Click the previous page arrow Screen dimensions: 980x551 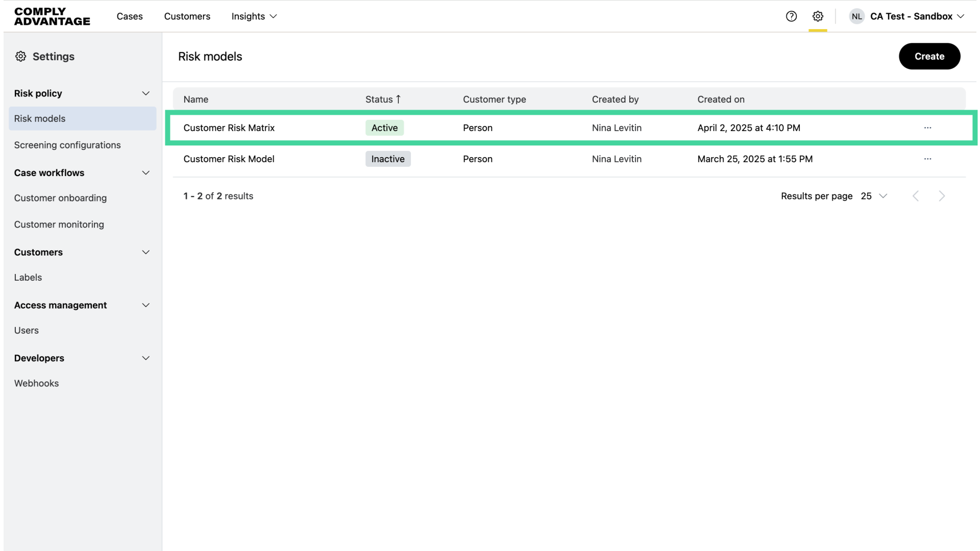click(x=916, y=196)
